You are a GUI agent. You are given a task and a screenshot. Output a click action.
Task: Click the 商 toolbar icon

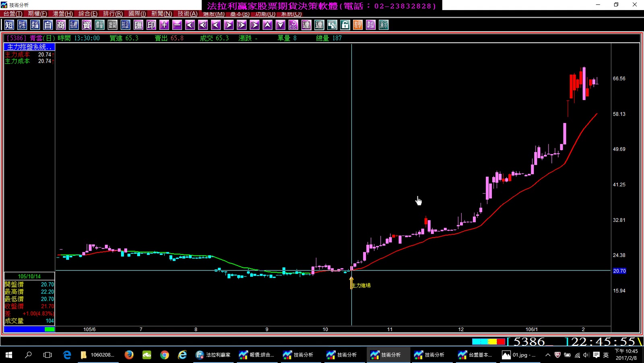tap(61, 25)
